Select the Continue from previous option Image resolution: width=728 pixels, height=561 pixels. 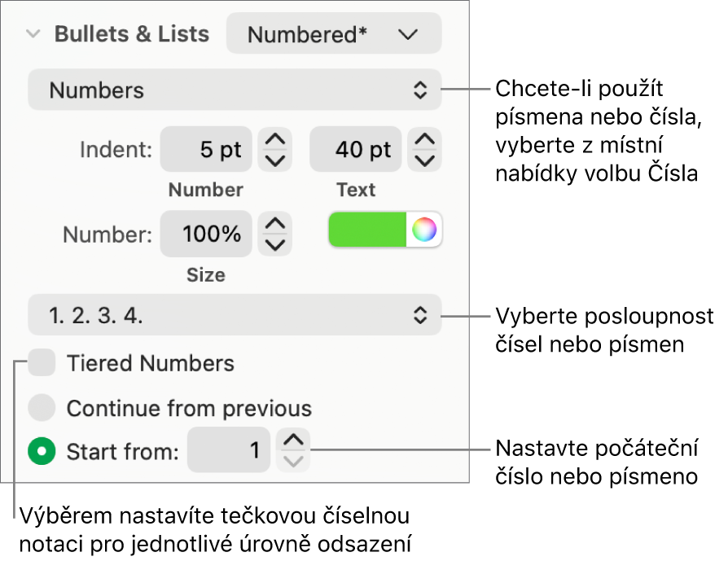tap(42, 409)
